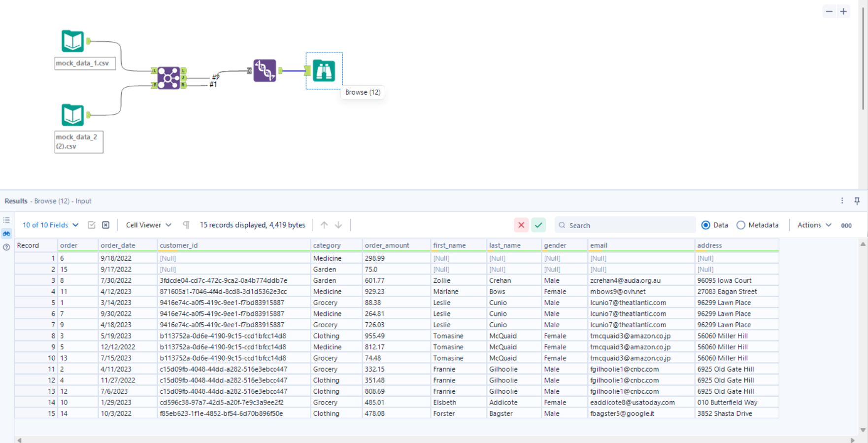Switch to the Metadata radio button

click(741, 225)
